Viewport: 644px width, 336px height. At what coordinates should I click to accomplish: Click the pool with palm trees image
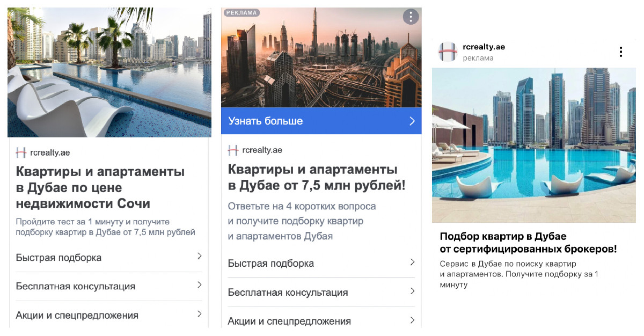click(x=109, y=72)
